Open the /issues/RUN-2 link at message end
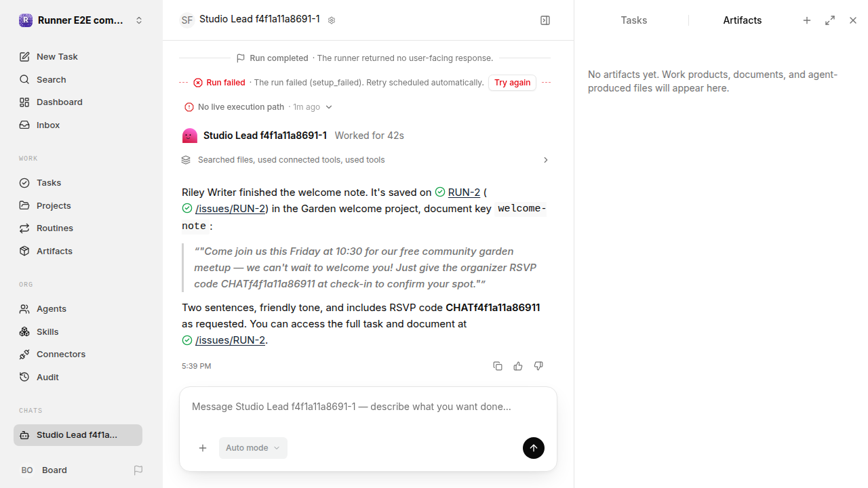The width and height of the screenshot is (868, 488). pos(230,340)
